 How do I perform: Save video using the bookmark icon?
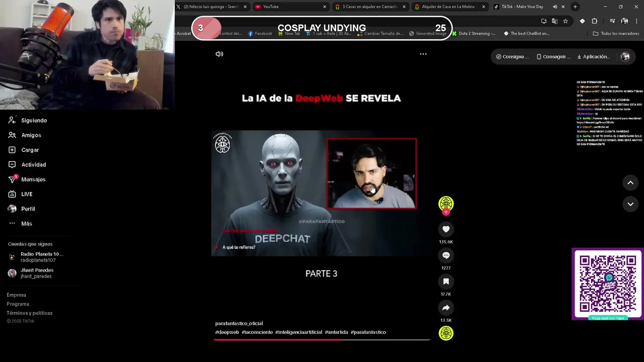pos(446,282)
